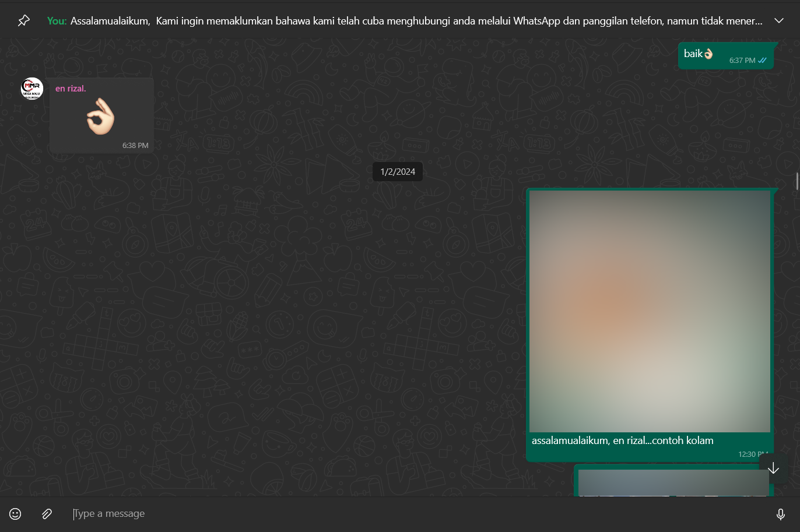Expand the pinned message chevron
800x532 pixels.
[x=779, y=20]
